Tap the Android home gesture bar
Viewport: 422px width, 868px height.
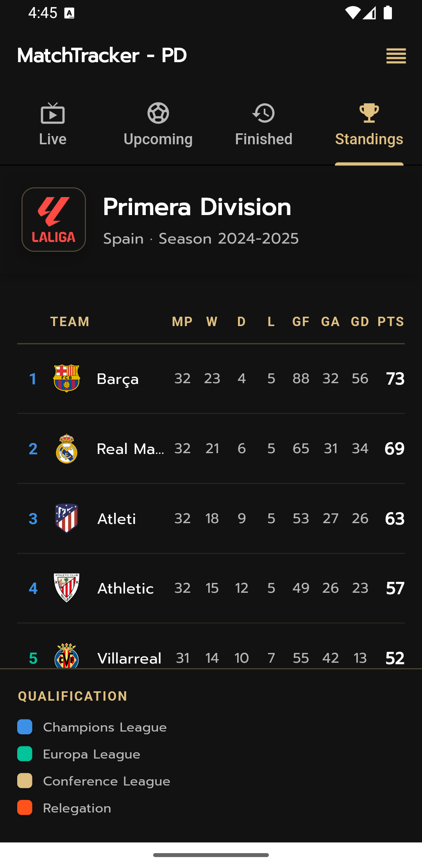click(x=211, y=855)
